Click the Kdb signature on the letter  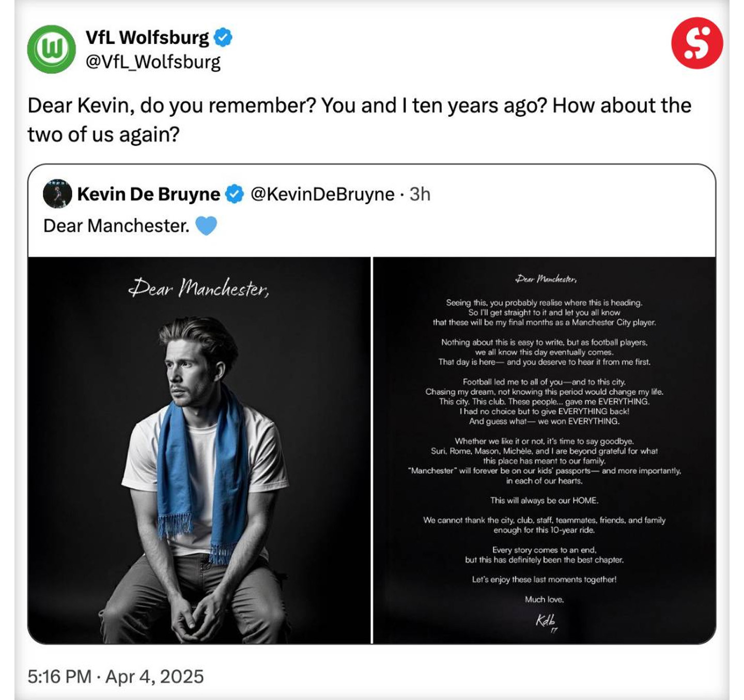pos(546,621)
